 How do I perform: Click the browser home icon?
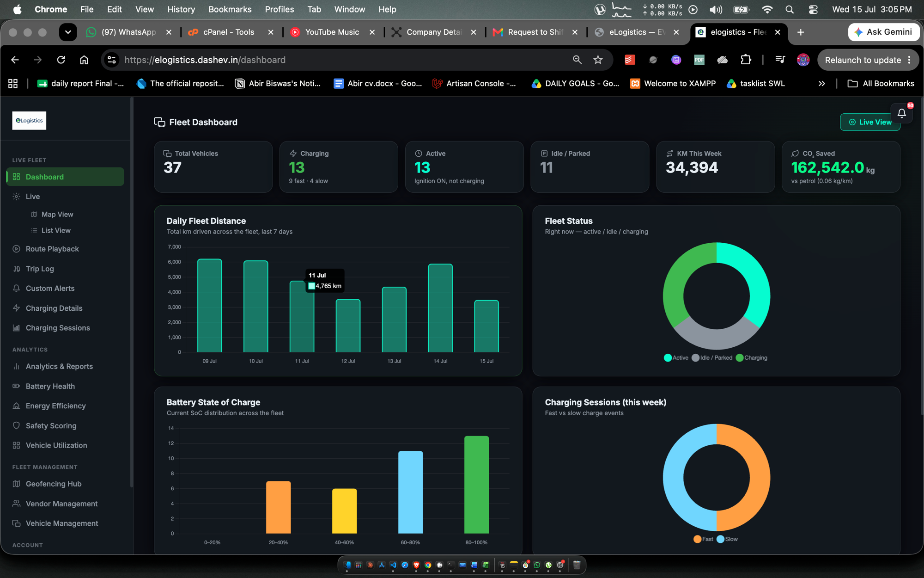coord(84,60)
